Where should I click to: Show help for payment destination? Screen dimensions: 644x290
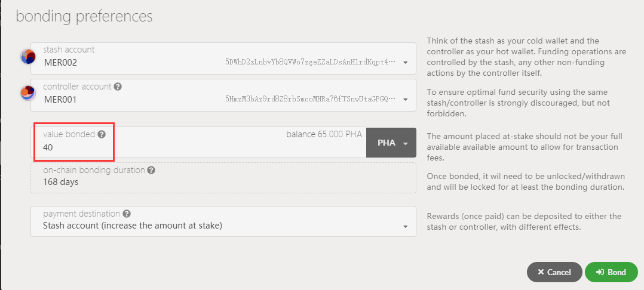[x=127, y=214]
